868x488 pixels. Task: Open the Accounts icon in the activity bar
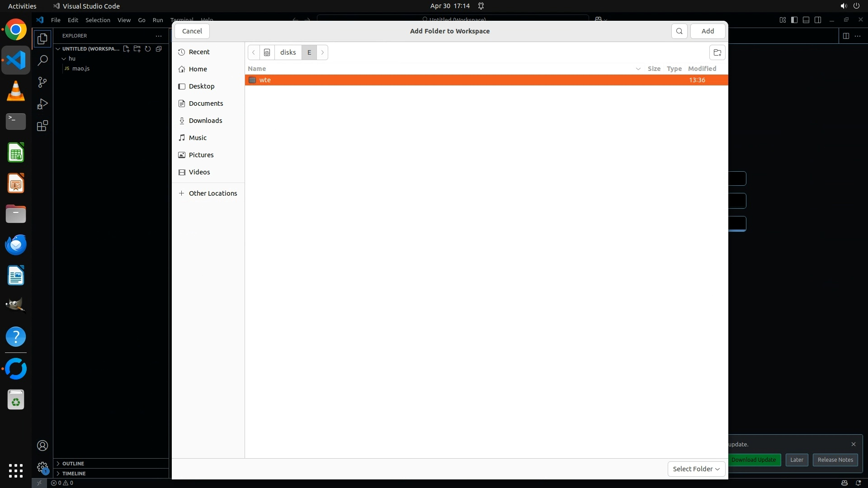pyautogui.click(x=42, y=446)
